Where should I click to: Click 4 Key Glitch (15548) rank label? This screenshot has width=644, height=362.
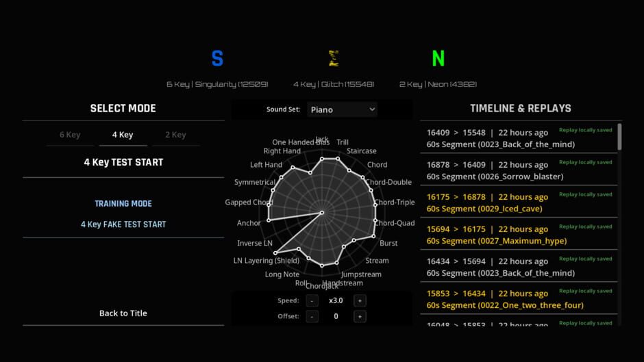pyautogui.click(x=334, y=84)
